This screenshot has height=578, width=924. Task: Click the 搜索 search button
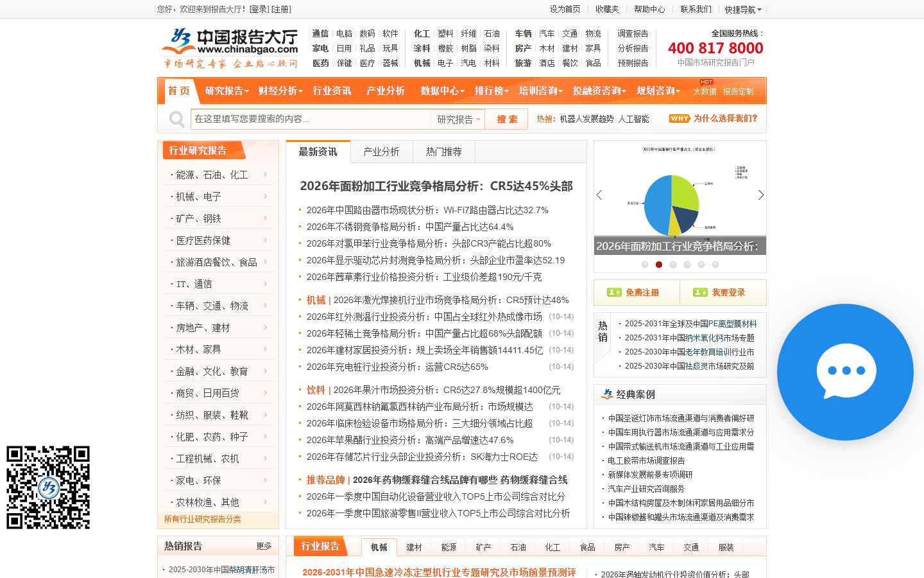tap(507, 119)
